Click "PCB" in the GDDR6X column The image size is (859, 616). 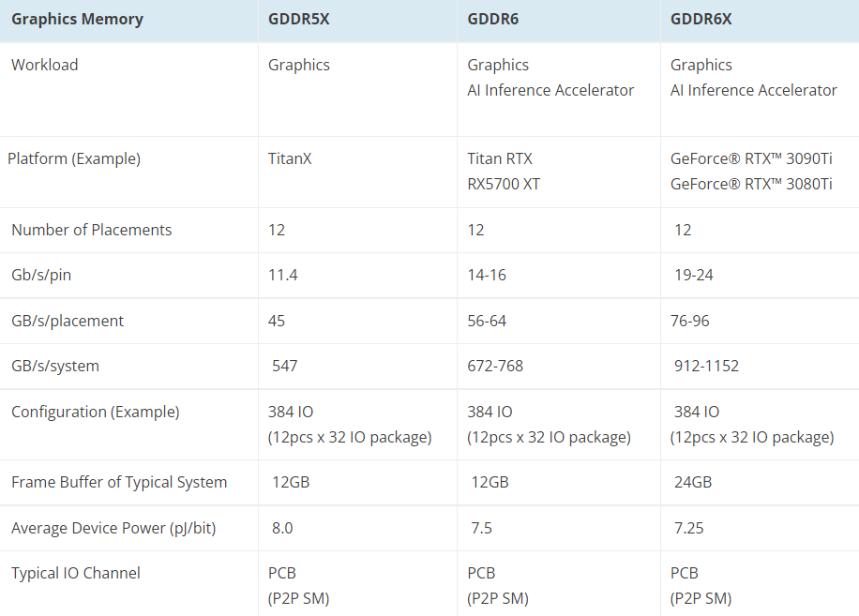pos(685,573)
